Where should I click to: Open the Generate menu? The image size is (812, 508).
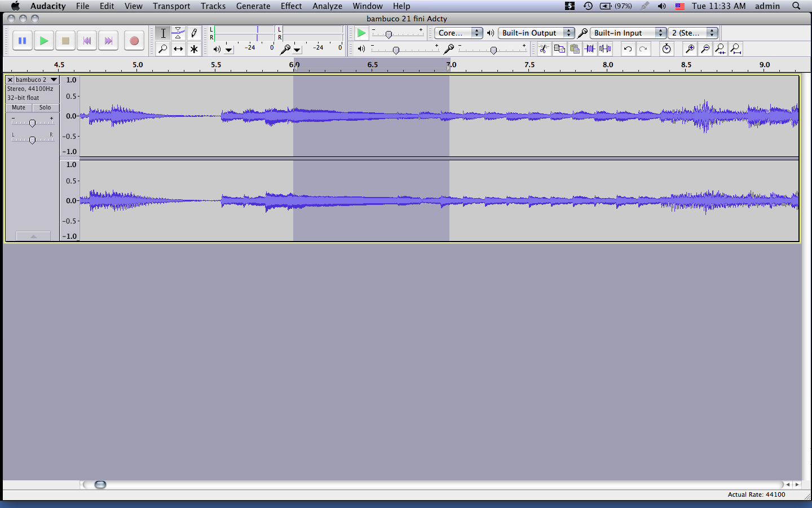pos(253,6)
